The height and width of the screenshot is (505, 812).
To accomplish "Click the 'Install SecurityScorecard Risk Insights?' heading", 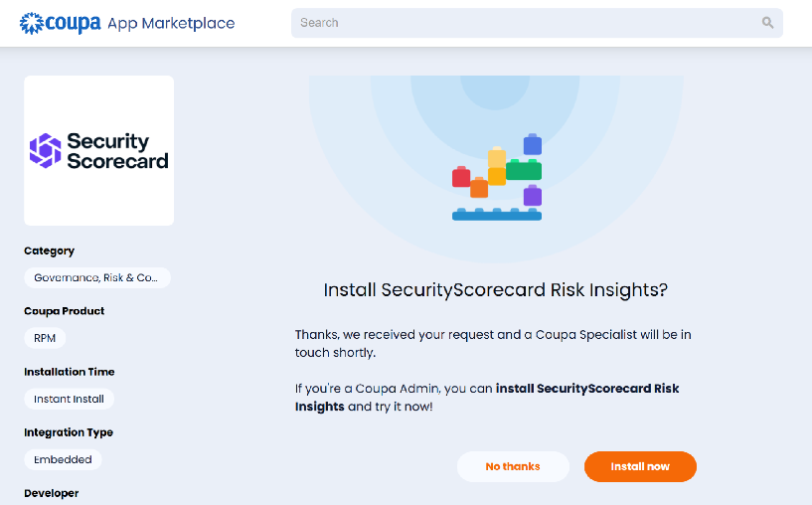I will pos(496,290).
